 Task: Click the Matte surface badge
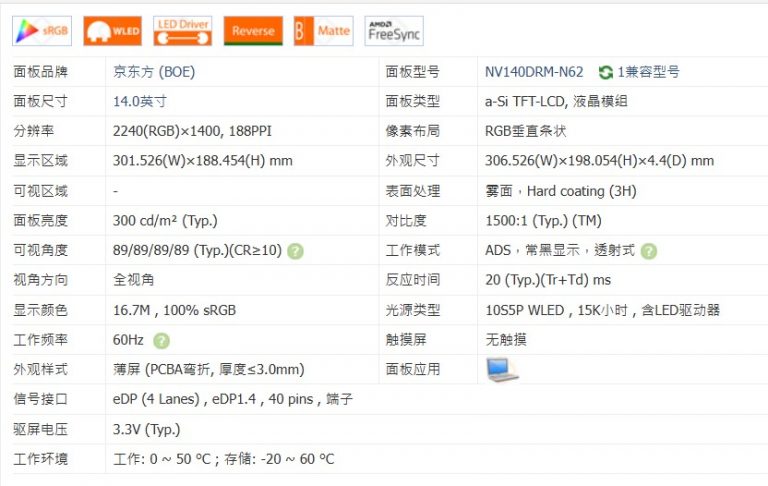(x=323, y=31)
